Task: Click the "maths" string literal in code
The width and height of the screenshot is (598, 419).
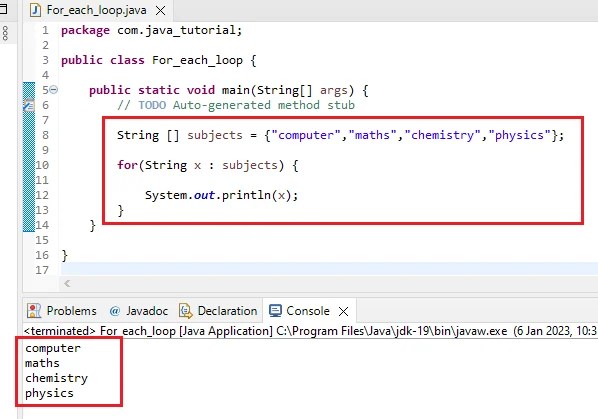Action: click(x=373, y=135)
